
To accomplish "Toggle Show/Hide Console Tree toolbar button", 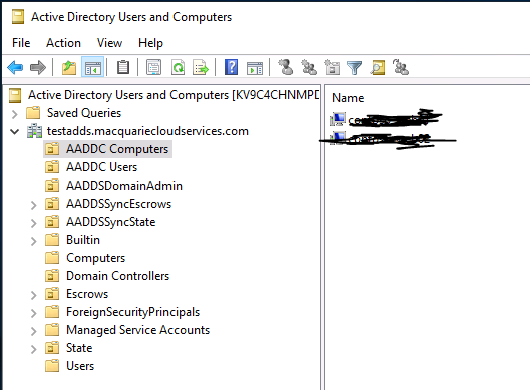I will click(x=93, y=67).
